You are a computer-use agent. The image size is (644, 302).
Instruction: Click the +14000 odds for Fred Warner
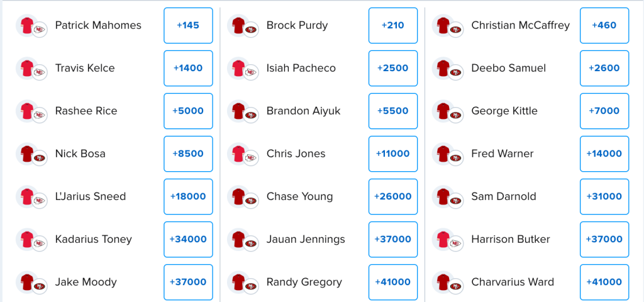click(x=604, y=154)
